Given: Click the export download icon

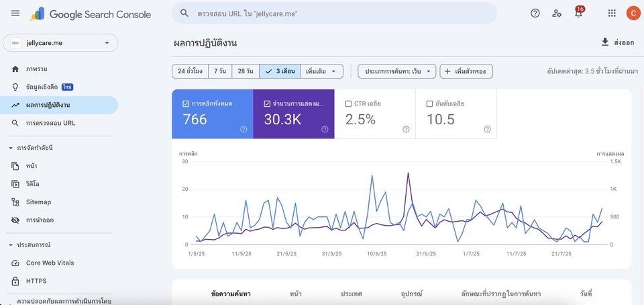Looking at the screenshot, I should coord(605,42).
